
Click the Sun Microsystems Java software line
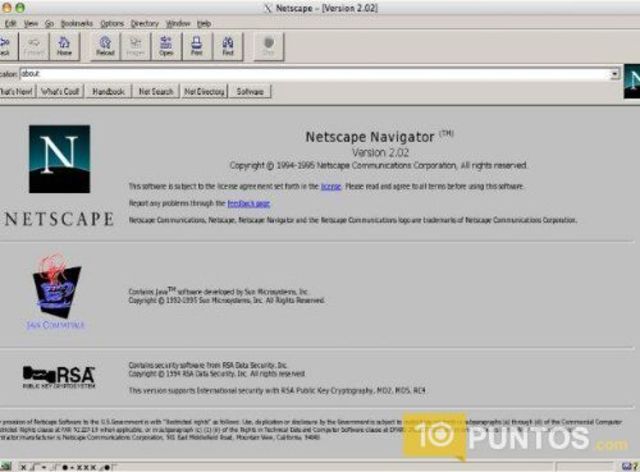[x=218, y=292]
